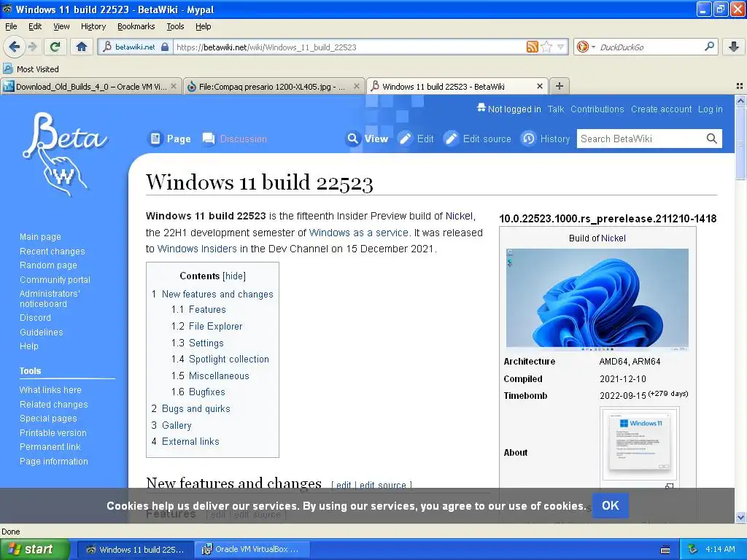Open the Windows 11 desktop screenshot thumbnail
Screen dimensions: 747x560
click(597, 300)
